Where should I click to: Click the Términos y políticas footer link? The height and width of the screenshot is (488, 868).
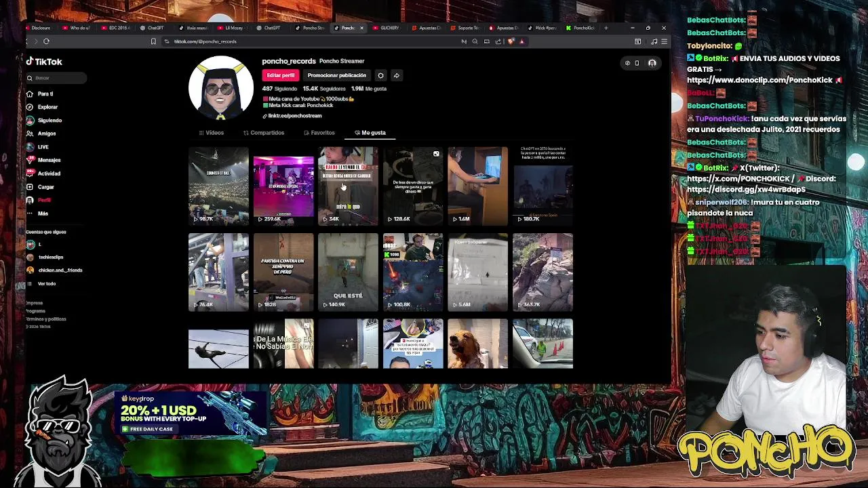tap(46, 319)
